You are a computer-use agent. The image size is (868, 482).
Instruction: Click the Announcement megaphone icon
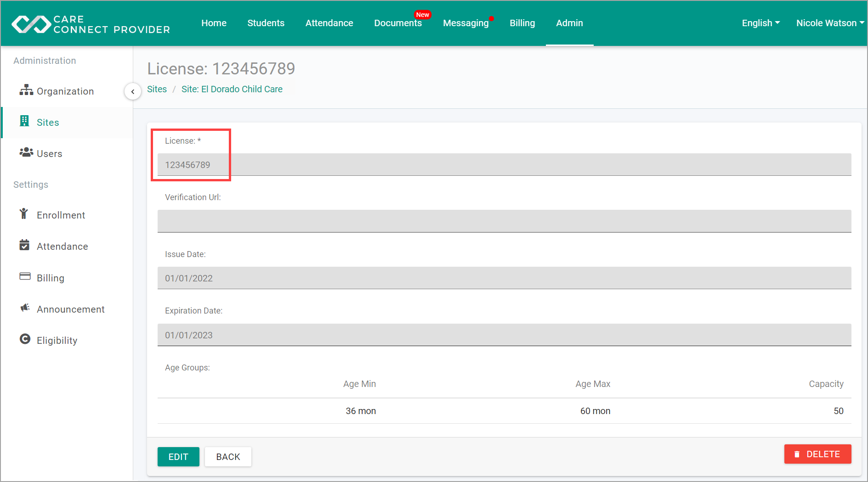[25, 308]
